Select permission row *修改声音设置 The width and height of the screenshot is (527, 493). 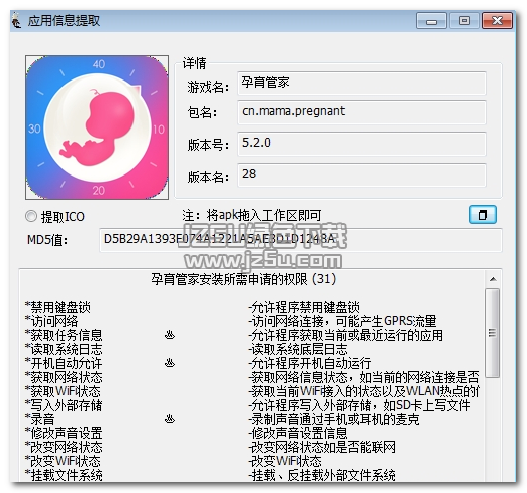(64, 433)
